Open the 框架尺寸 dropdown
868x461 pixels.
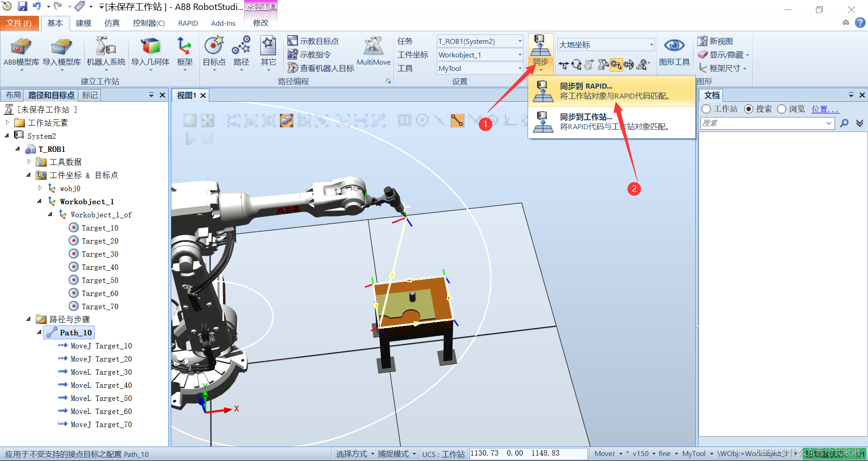pyautogui.click(x=722, y=68)
